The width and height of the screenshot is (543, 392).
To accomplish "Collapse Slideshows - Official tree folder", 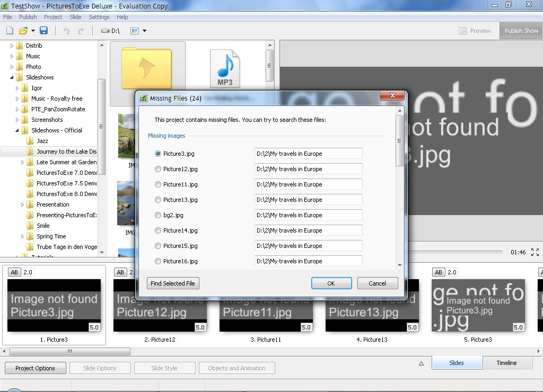I will pos(17,130).
